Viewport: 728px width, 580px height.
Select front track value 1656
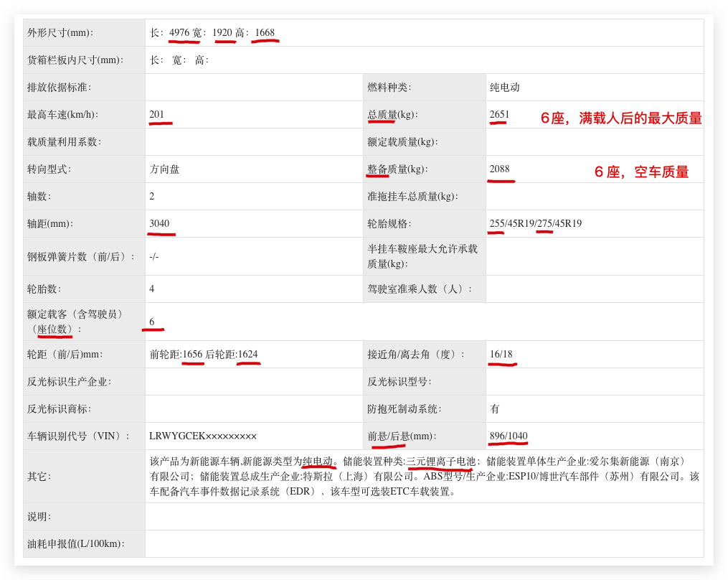[x=193, y=354]
